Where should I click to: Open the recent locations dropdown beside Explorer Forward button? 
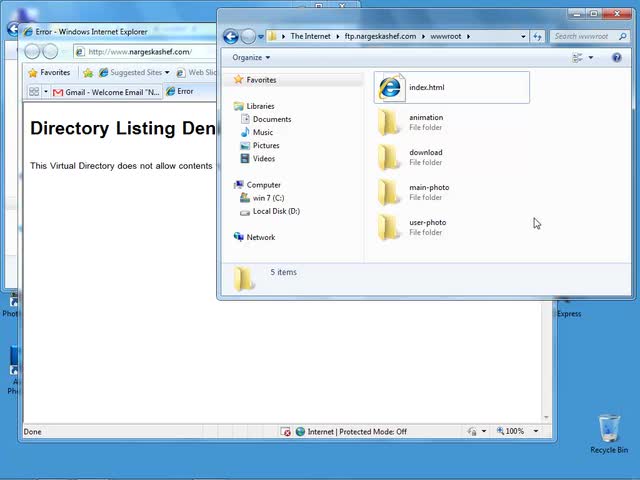coord(261,37)
